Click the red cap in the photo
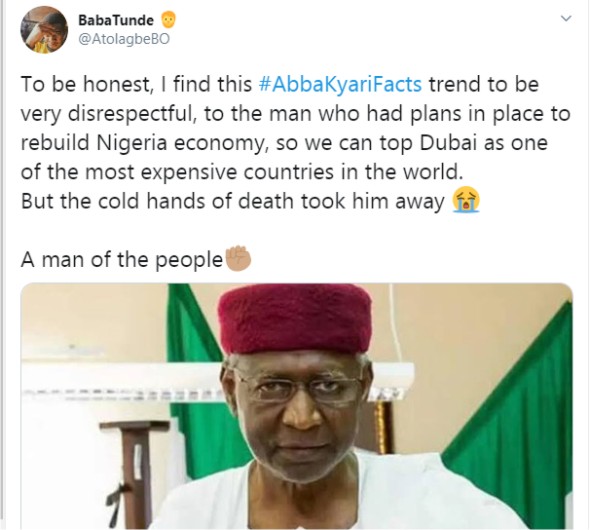 [295, 317]
